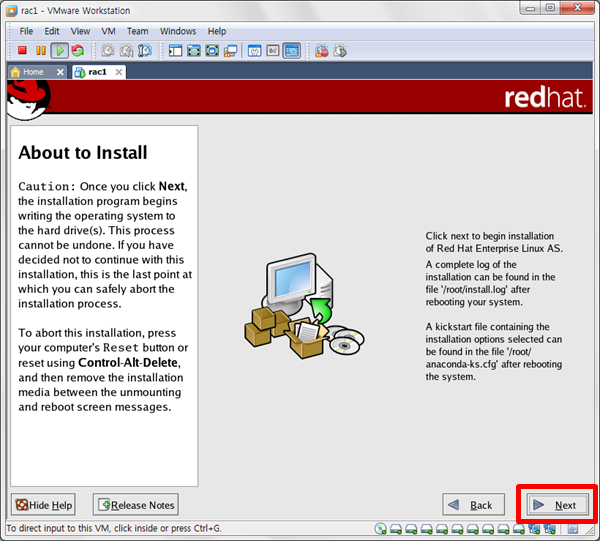
Task: Click the 'Caution:' word in help panel
Action: tap(47, 186)
